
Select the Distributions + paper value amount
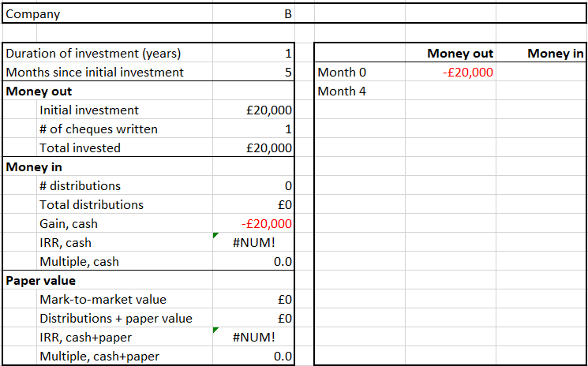tap(253, 319)
